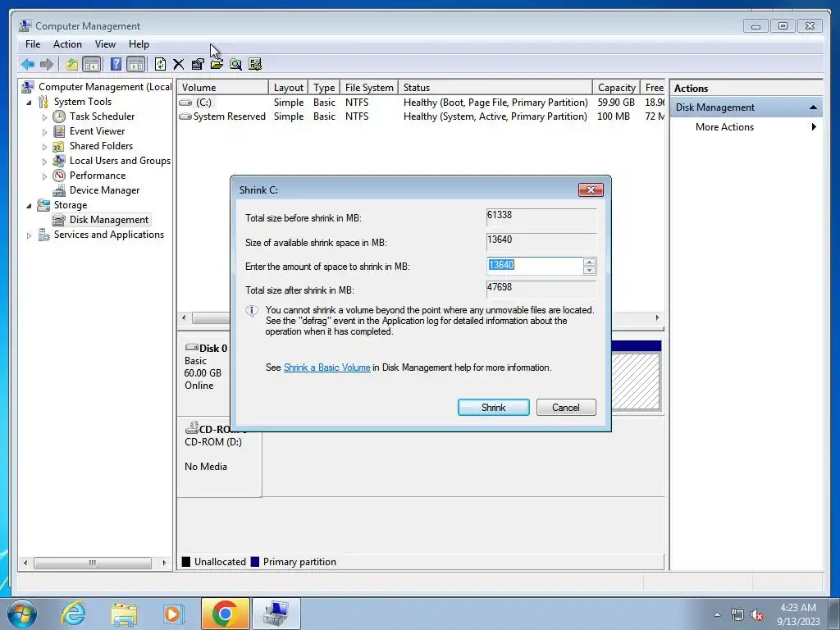
Task: Select Computer Management (Local) root node
Action: tap(105, 87)
